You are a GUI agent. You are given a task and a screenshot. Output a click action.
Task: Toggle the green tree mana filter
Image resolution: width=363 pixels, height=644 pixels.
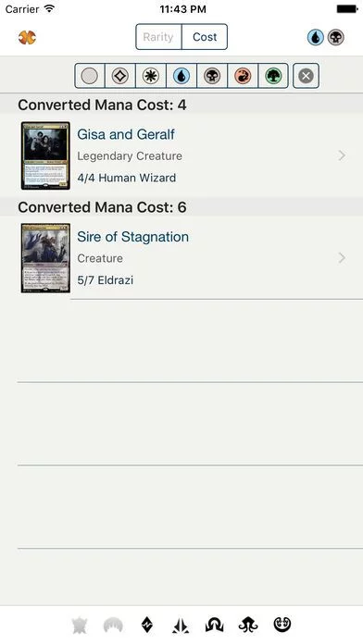pos(273,76)
